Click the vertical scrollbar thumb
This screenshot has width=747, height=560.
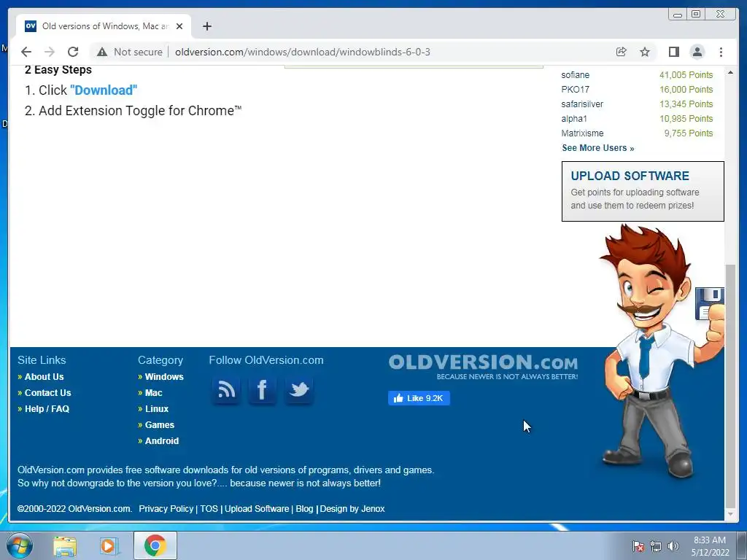tap(730, 386)
